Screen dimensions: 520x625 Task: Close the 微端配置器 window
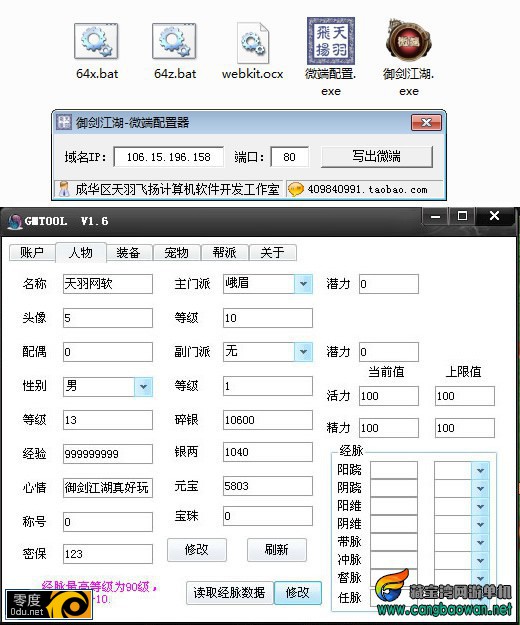pos(426,122)
